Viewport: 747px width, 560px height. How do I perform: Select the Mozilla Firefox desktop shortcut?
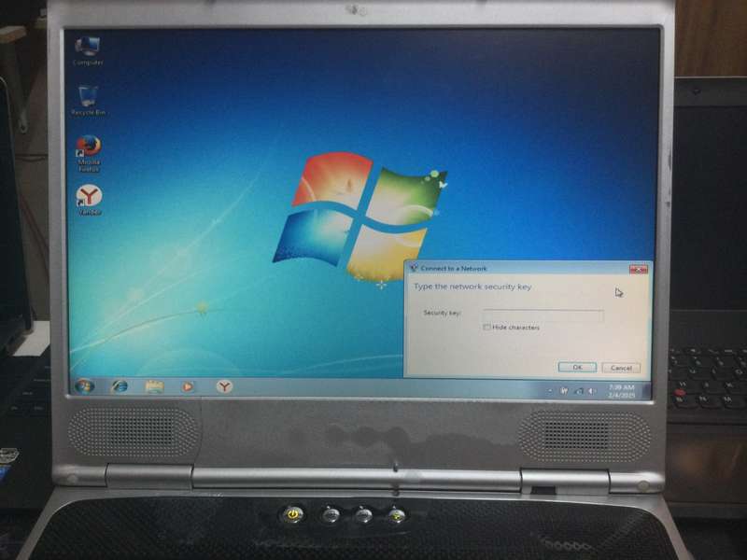89,153
